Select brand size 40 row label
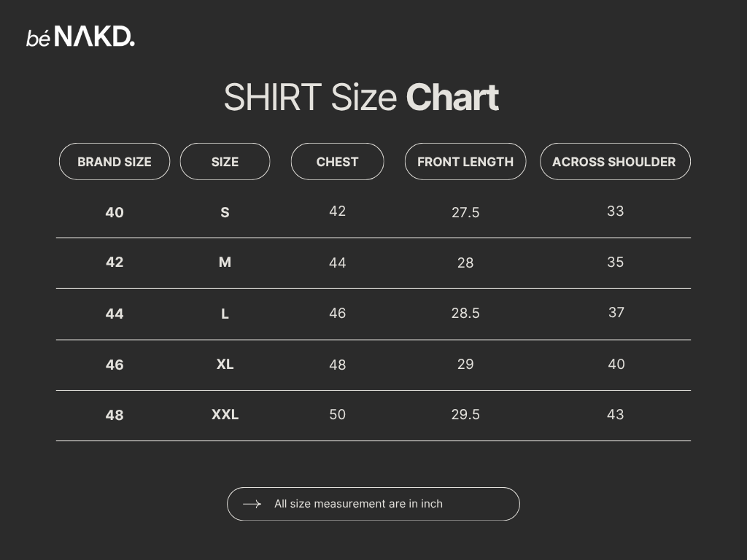Screen dimensions: 747x560 (x=115, y=212)
